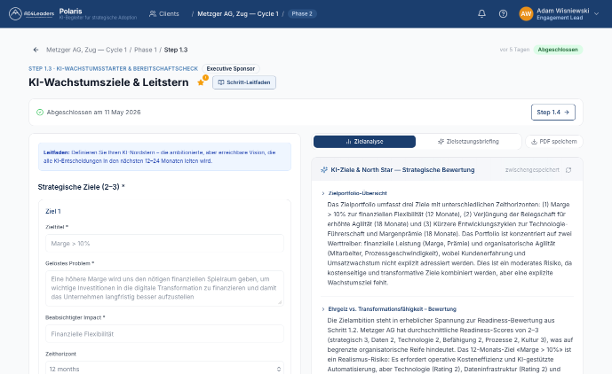The image size is (612, 374).
Task: Click the Leitfaden hint box
Action: [164, 157]
